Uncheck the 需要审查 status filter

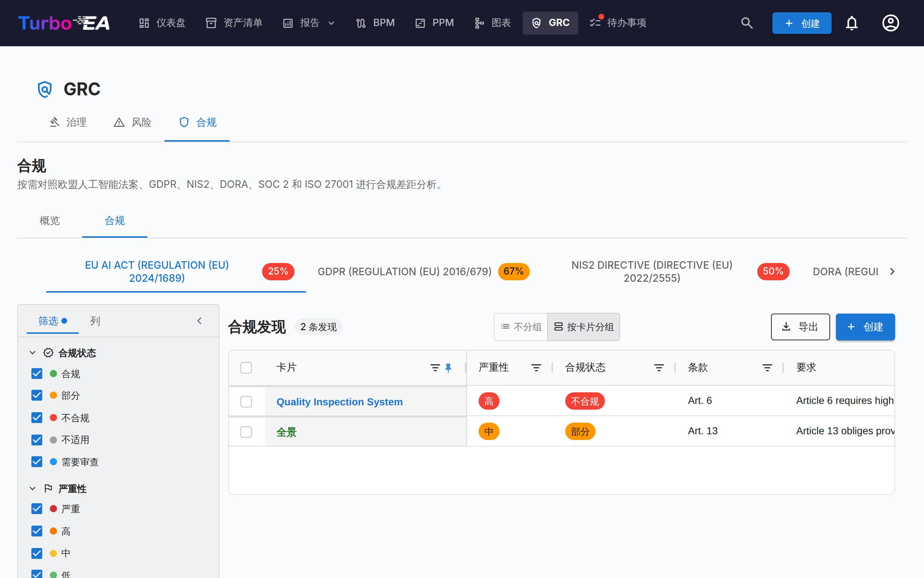[x=37, y=462]
